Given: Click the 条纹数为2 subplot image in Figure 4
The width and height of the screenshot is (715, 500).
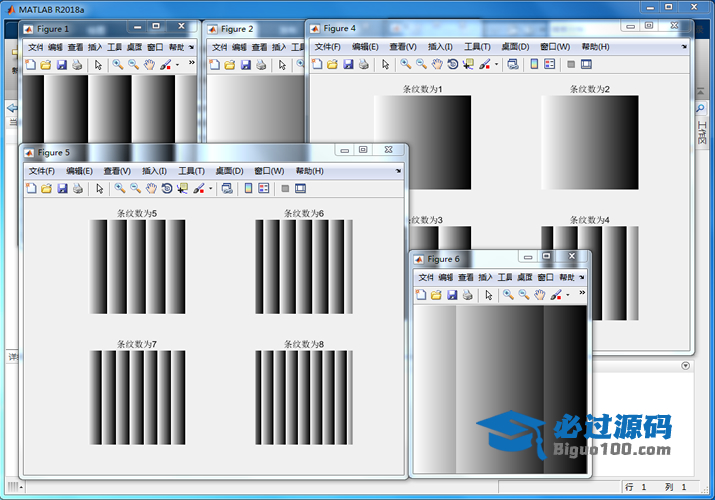Looking at the screenshot, I should coord(590,142).
